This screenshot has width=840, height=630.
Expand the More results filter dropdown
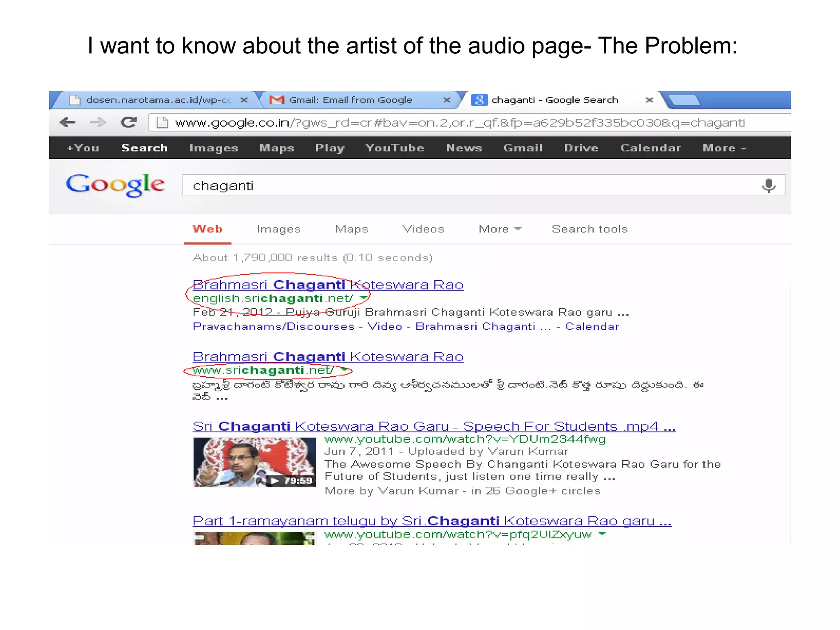(500, 229)
